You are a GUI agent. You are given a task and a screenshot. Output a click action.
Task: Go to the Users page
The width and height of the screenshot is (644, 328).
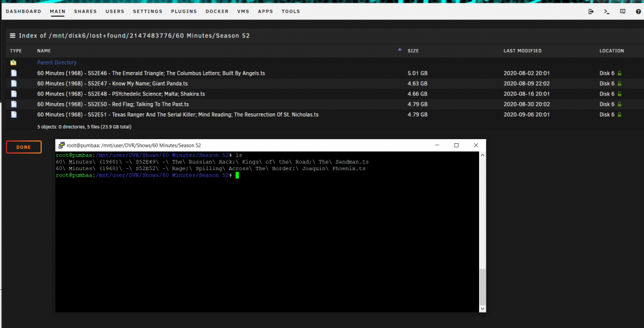[115, 12]
